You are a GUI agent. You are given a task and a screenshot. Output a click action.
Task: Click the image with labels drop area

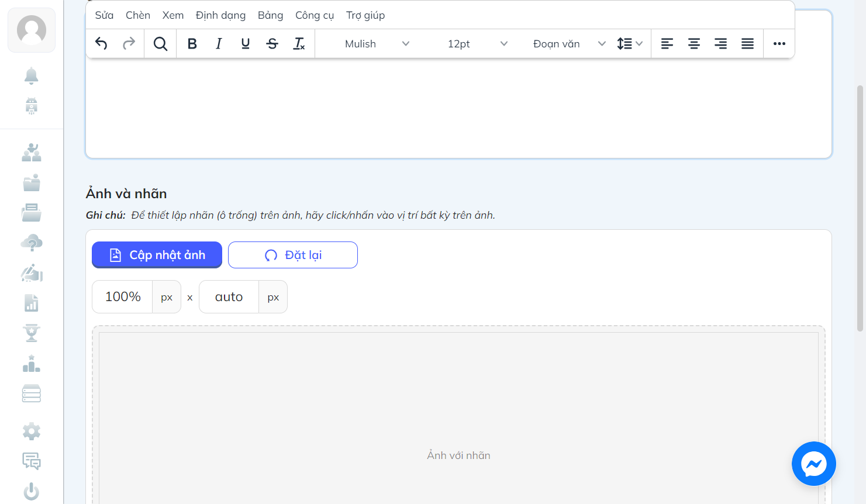tap(458, 418)
